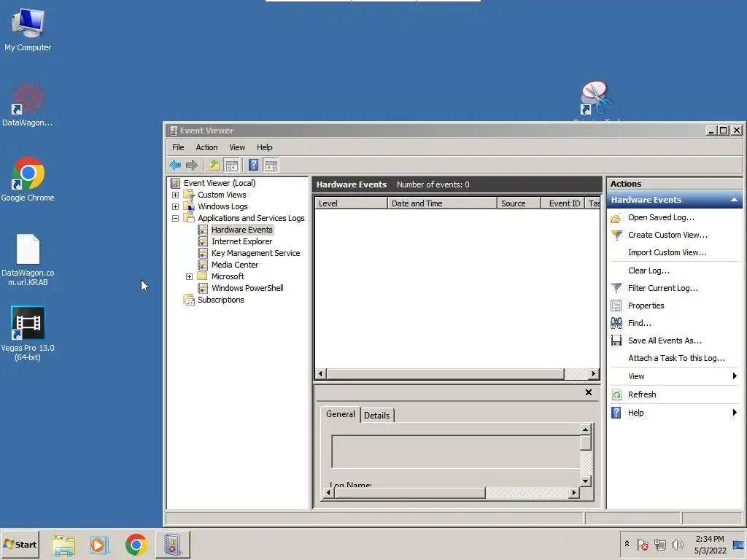Select the Event Viewer (Local) root node
The image size is (747, 560).
coord(220,183)
